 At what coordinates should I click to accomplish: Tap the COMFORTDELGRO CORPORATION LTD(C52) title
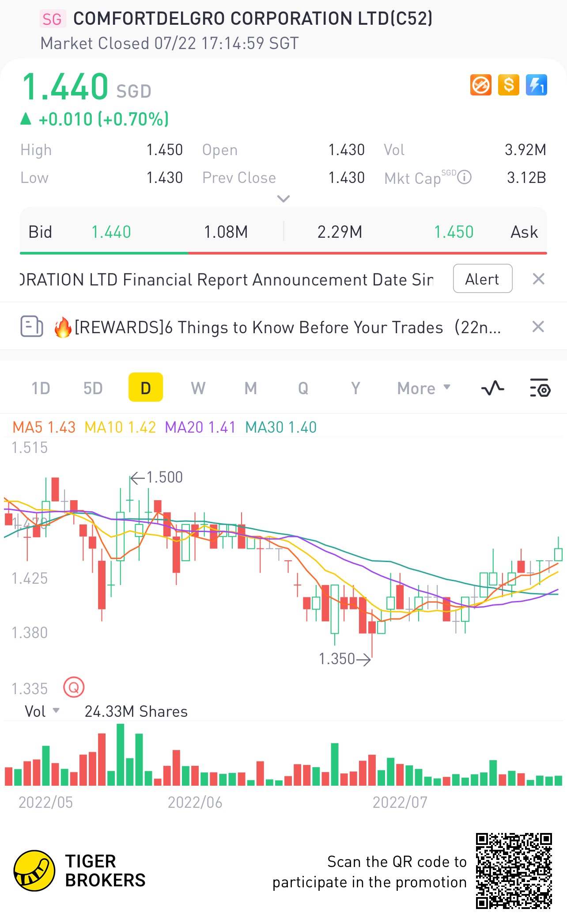(x=253, y=19)
